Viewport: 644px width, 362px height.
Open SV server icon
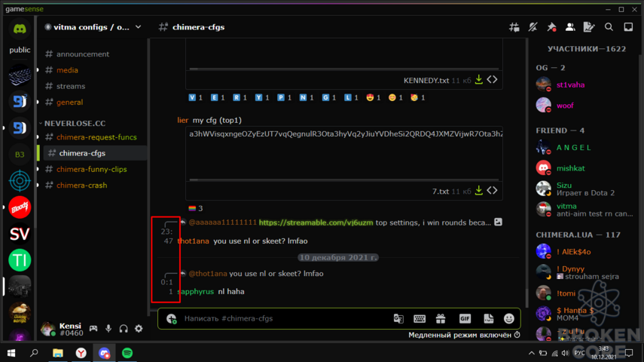click(20, 234)
